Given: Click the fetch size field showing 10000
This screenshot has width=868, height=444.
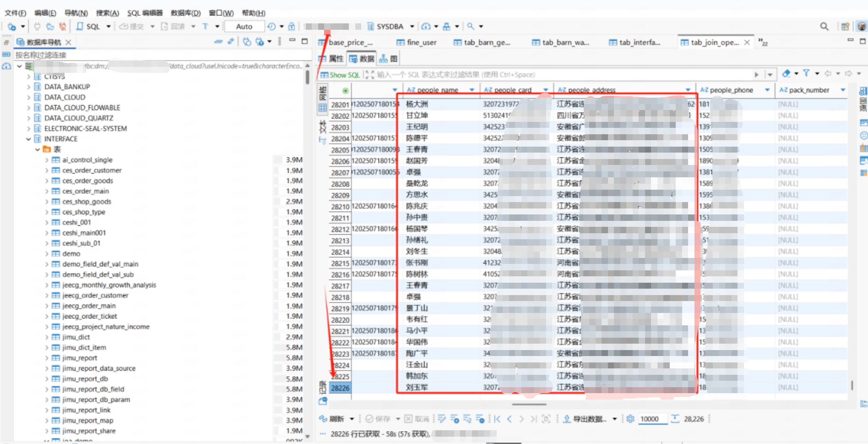Looking at the screenshot, I should pos(651,419).
